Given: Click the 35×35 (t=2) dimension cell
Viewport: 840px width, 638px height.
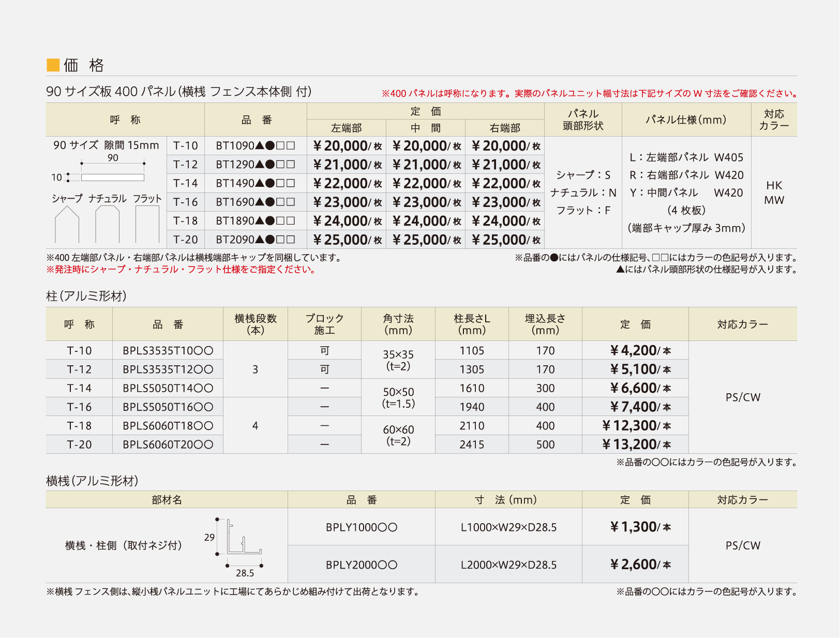Looking at the screenshot, I should pyautogui.click(x=398, y=360).
